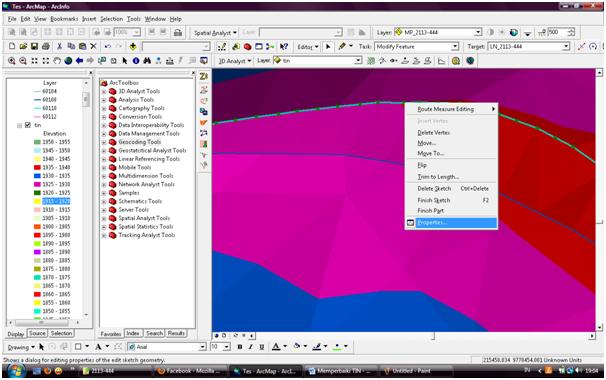This screenshot has width=606, height=380.
Task: Toggle the tin layer checkbox
Action: click(28, 125)
